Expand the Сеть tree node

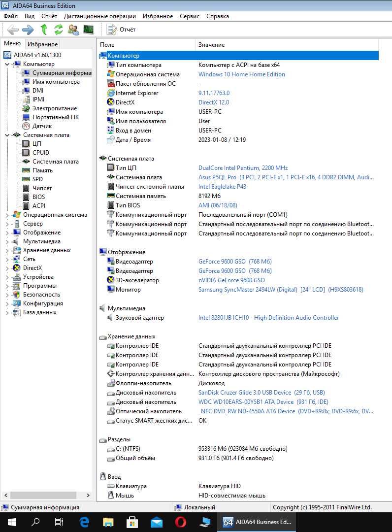pos(7,259)
